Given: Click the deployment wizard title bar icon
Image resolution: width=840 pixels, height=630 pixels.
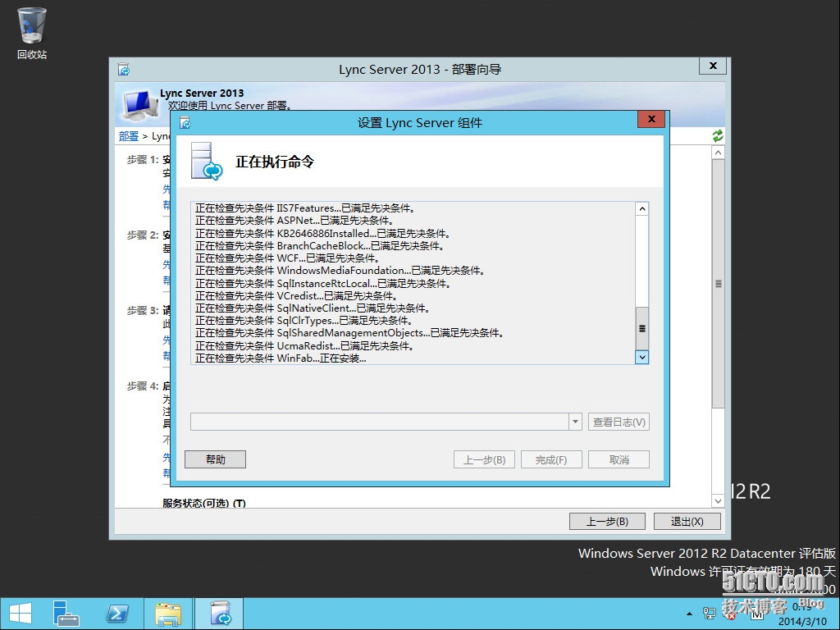Looking at the screenshot, I should (x=124, y=70).
